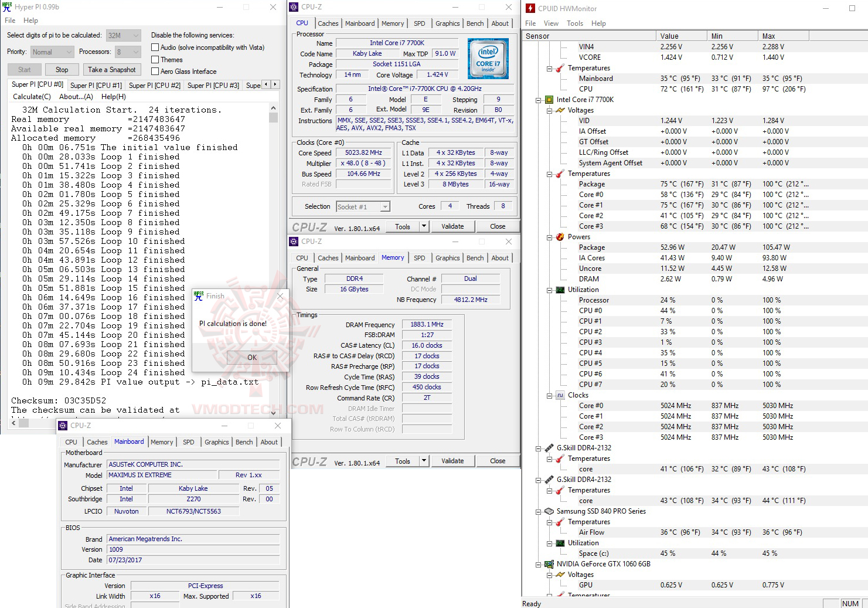This screenshot has width=868, height=608.
Task: Click the title icon of CPU-Z Mainboard window
Action: point(63,426)
